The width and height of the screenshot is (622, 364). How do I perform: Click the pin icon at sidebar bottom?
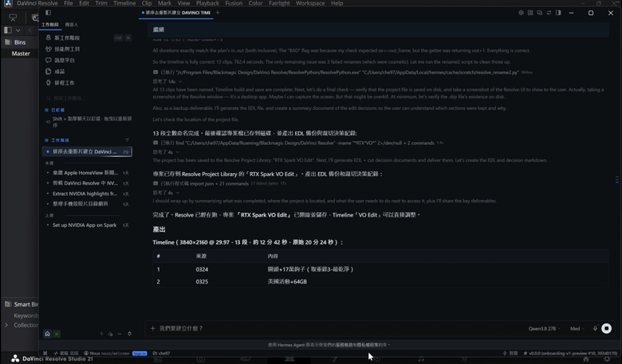129,334
